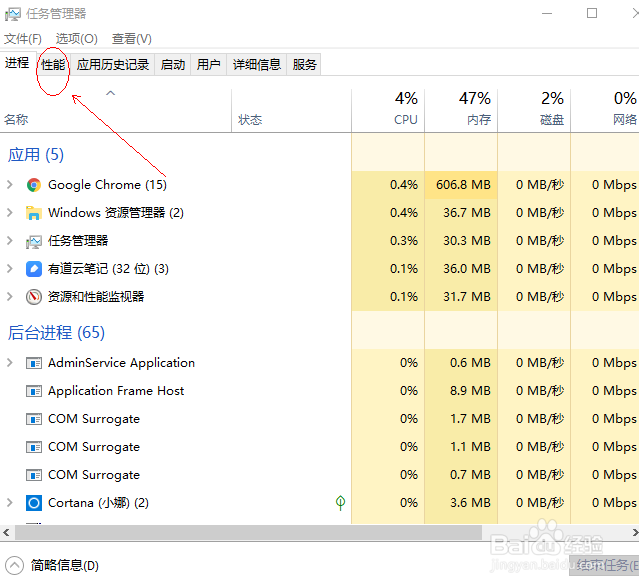The width and height of the screenshot is (639, 587).
Task: Click icon of COM Surrogate using 1.1 MB
Action: point(34,447)
